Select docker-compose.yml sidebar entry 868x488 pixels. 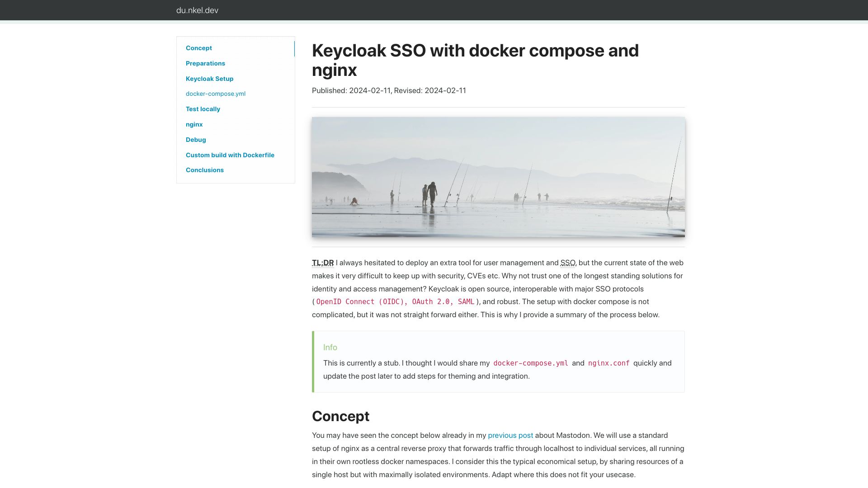[x=216, y=94]
